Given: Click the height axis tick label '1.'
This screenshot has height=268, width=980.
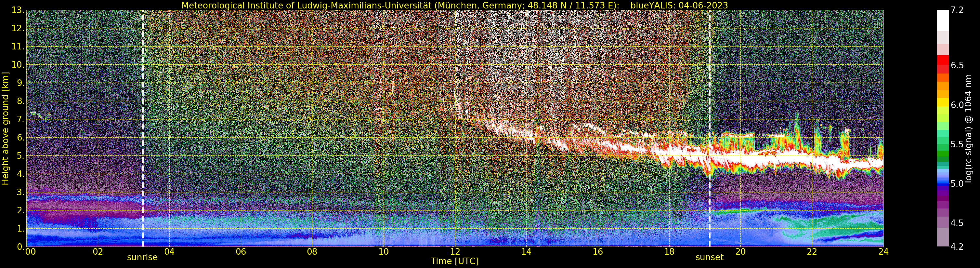Looking at the screenshot, I should pyautogui.click(x=20, y=228).
